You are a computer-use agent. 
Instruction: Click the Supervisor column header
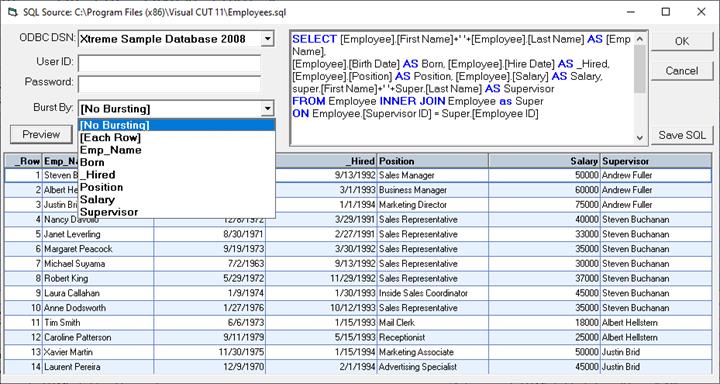point(656,161)
